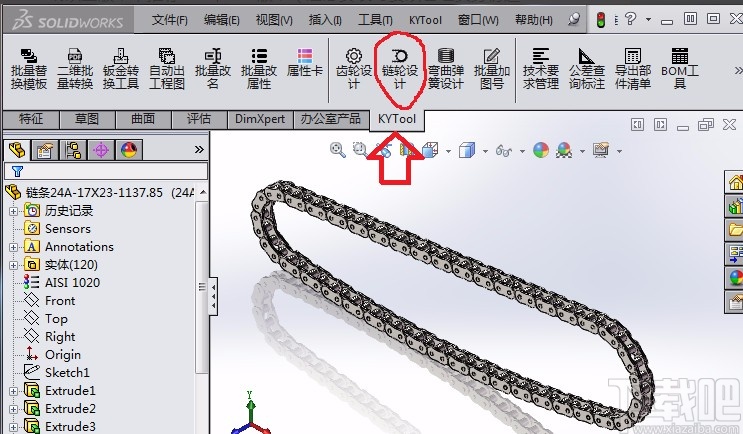Open the 批量加图号 tool
The width and height of the screenshot is (743, 434).
point(492,69)
